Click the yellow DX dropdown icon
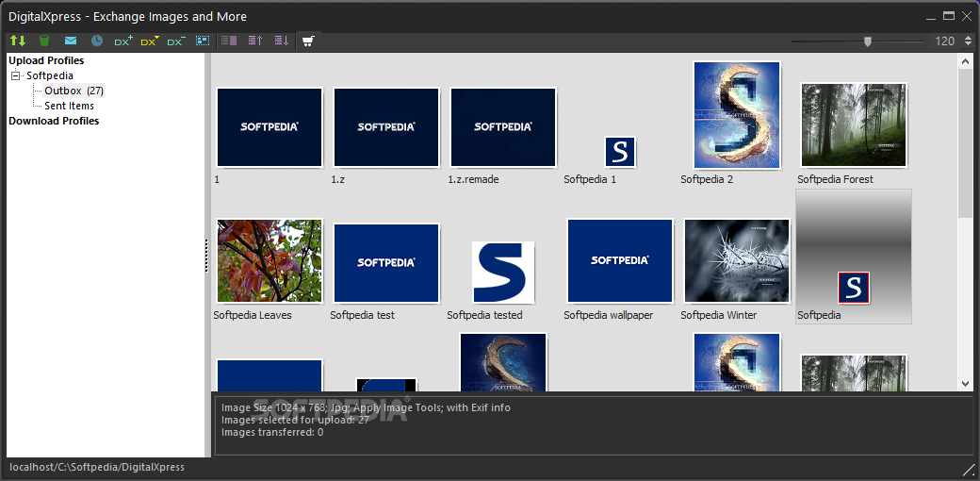This screenshot has height=481, width=980. tap(150, 41)
